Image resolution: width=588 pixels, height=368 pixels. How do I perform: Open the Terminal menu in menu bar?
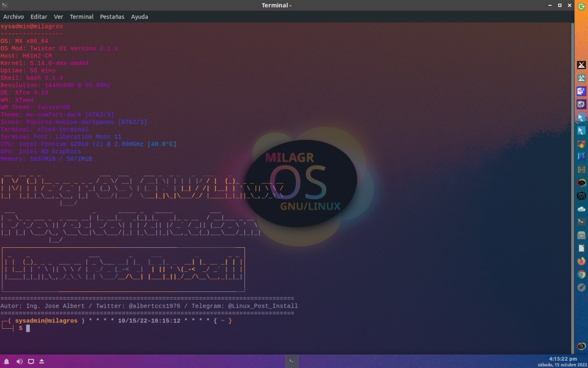pos(81,17)
